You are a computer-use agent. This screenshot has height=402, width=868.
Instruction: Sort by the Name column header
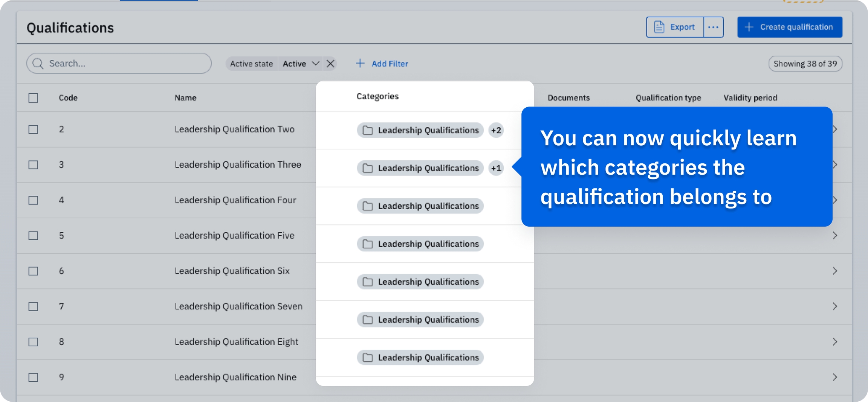(x=185, y=98)
